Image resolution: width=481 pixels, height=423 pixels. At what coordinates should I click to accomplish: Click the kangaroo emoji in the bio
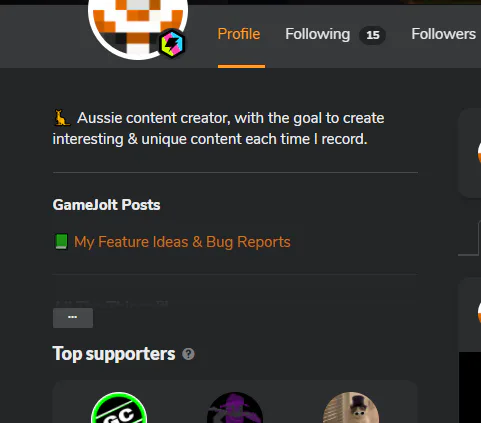point(62,118)
